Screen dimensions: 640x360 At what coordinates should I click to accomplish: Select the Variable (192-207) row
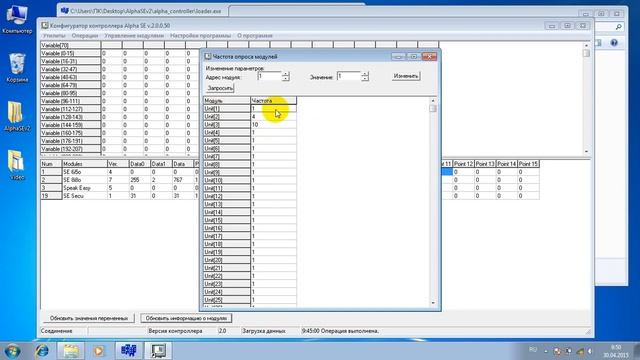click(x=70, y=149)
